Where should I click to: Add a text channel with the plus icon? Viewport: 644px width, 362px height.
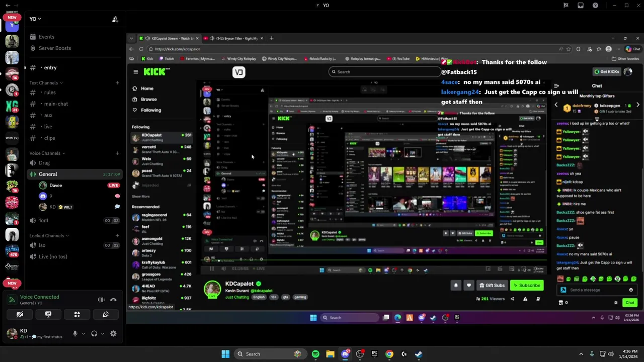(x=117, y=83)
